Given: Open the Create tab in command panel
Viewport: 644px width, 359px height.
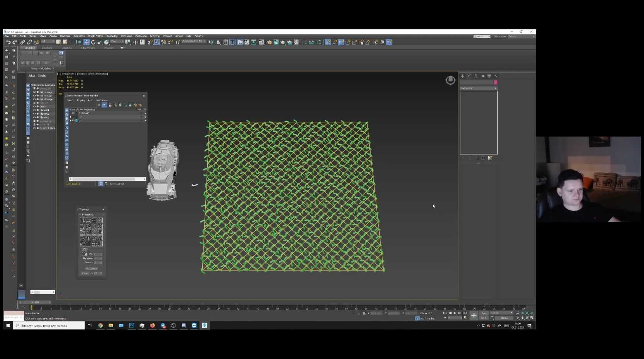Looking at the screenshot, I should pos(463,76).
